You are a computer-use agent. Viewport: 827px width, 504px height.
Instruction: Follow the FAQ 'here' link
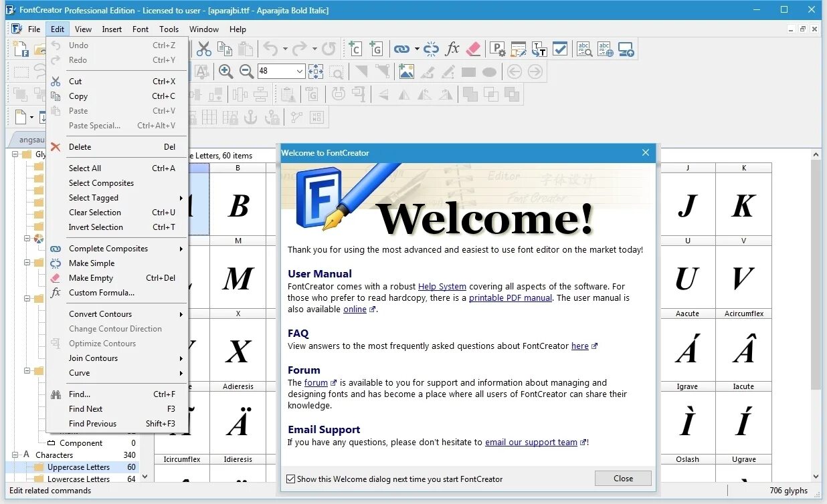coord(580,346)
